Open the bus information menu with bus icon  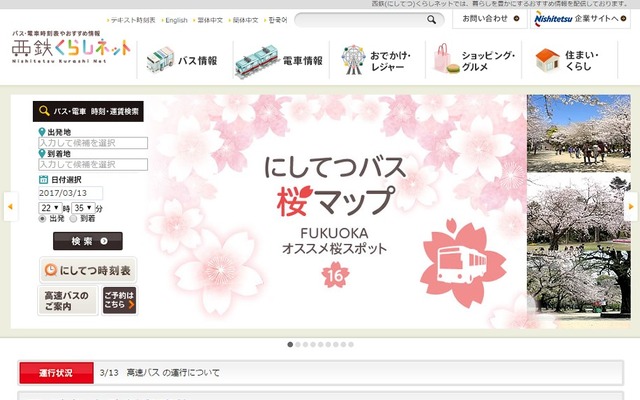click(x=185, y=60)
